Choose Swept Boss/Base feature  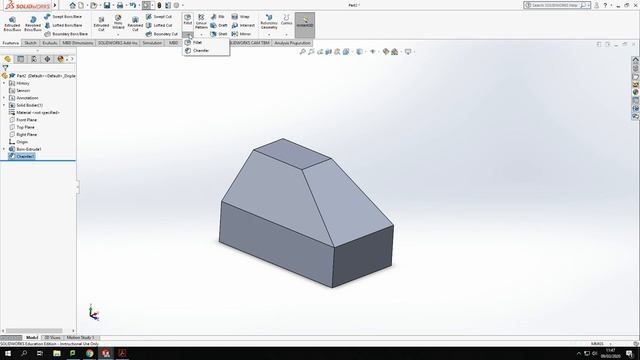coord(63,17)
